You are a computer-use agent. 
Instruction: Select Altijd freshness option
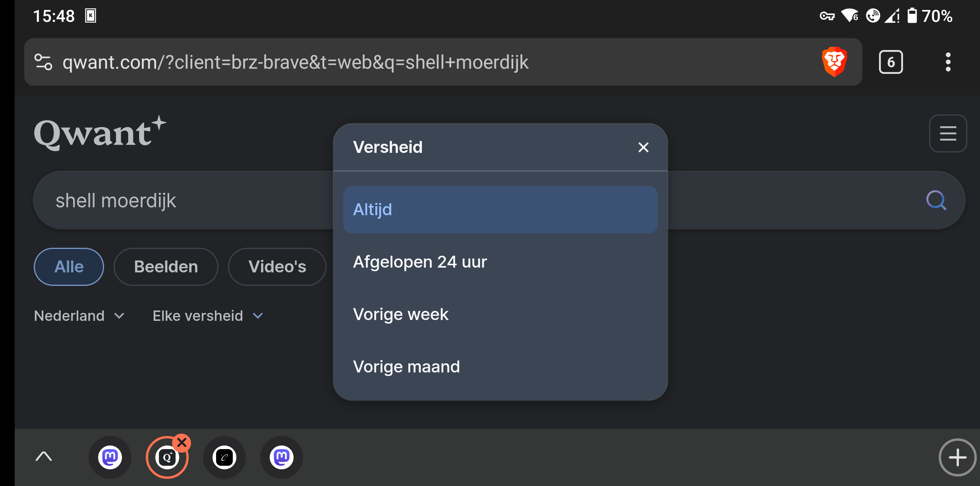pos(500,209)
